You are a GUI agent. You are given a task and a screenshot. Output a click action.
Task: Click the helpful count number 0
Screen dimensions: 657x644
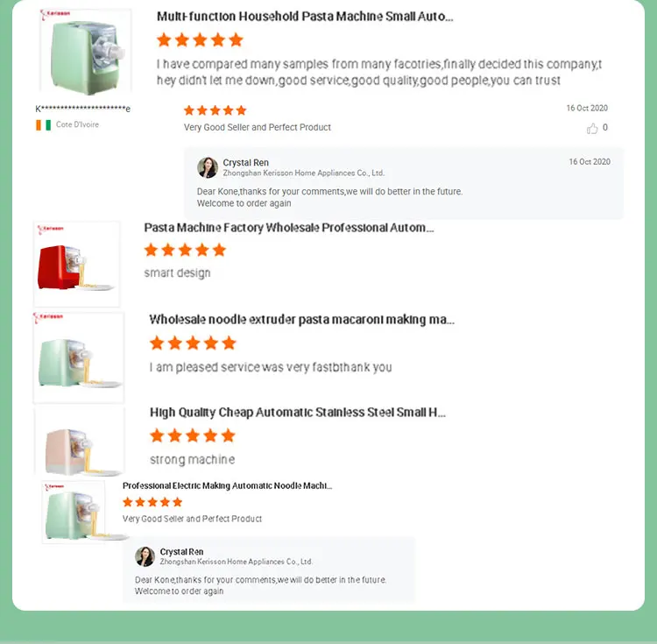(x=605, y=128)
